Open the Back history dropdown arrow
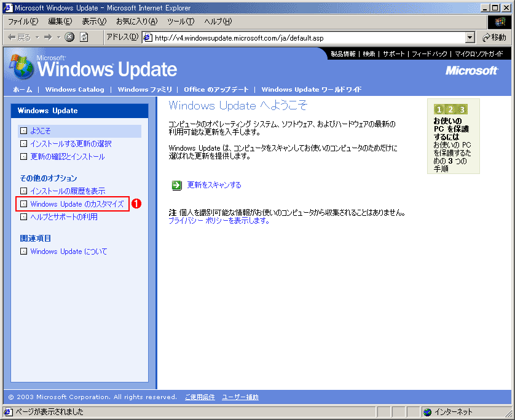Screen dimensions: 515x420 [37, 38]
